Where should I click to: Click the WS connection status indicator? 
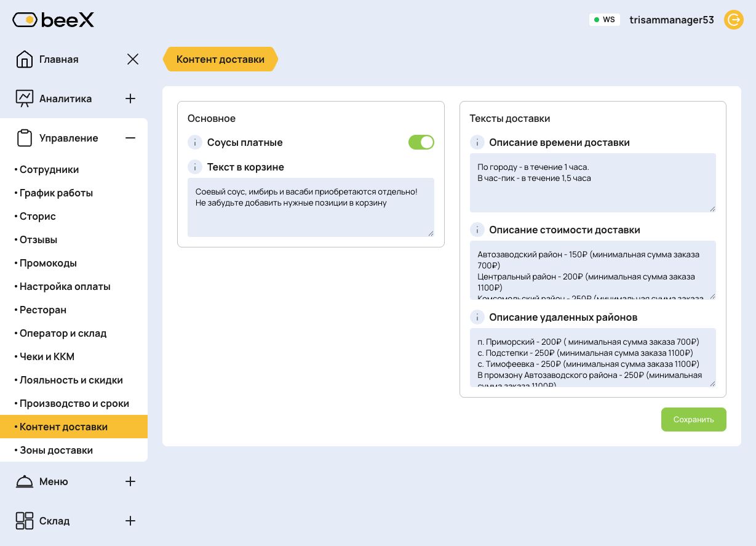pyautogui.click(x=605, y=20)
